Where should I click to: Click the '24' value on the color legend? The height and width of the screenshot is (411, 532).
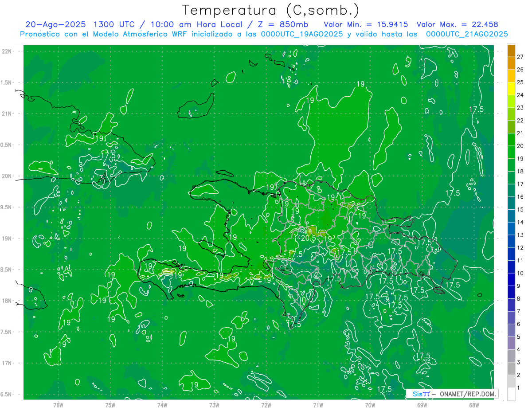click(520, 95)
